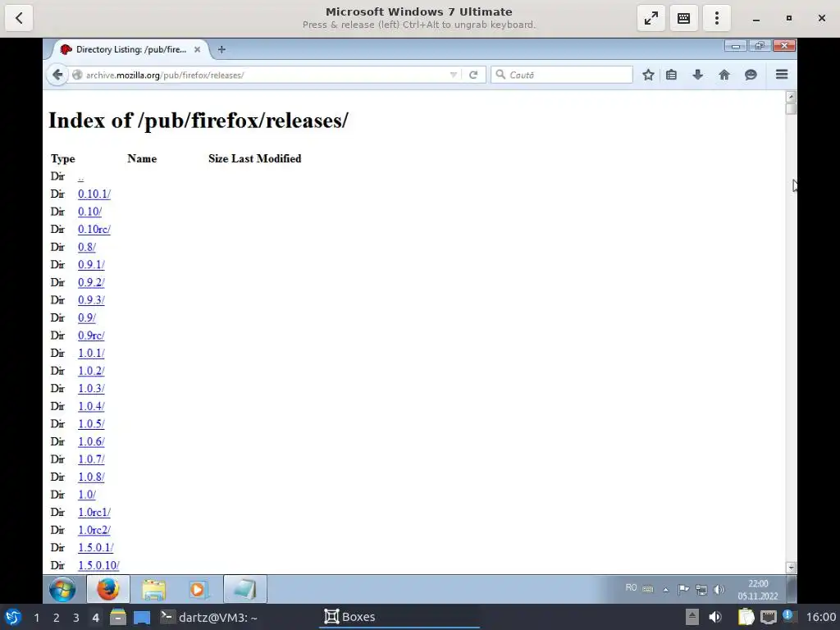Image resolution: width=840 pixels, height=630 pixels.
Task: Open dartz@VM3 terminal in host taskbar
Action: tap(209, 617)
